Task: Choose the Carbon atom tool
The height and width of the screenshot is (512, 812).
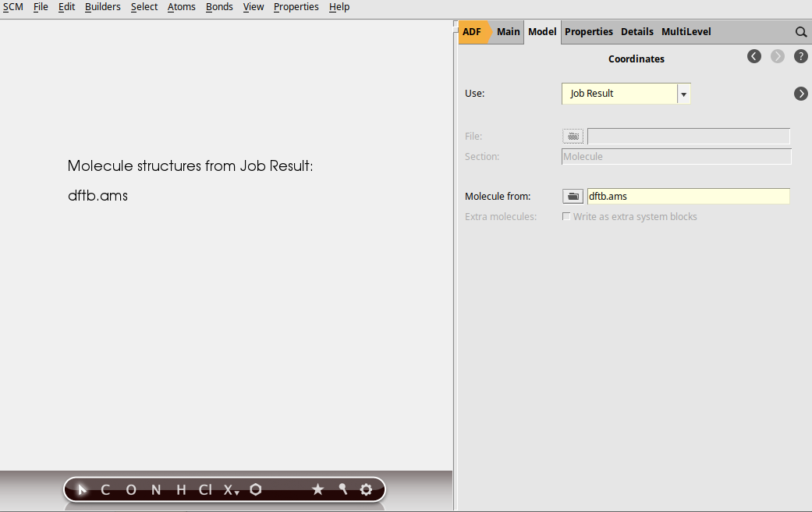Action: coord(105,490)
